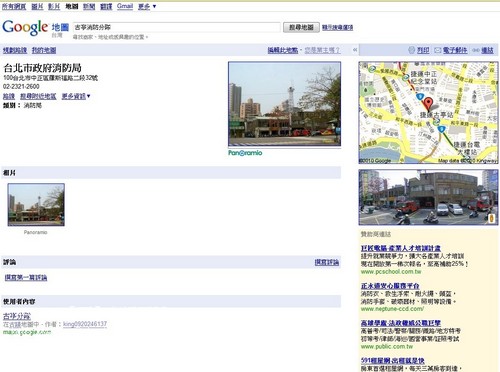Open the ad link ending in 服務平台
This screenshot has width=500, height=372.
click(x=390, y=286)
